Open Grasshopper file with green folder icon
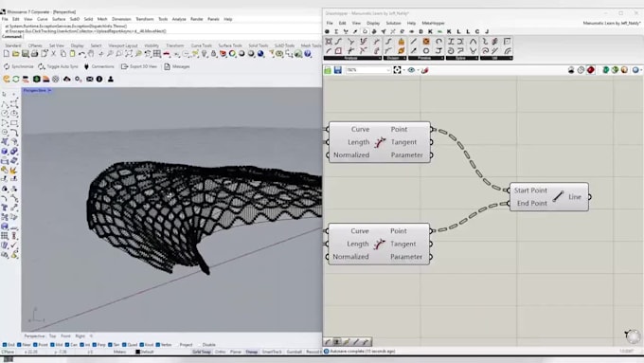Image resolution: width=644 pixels, height=363 pixels. (x=328, y=70)
